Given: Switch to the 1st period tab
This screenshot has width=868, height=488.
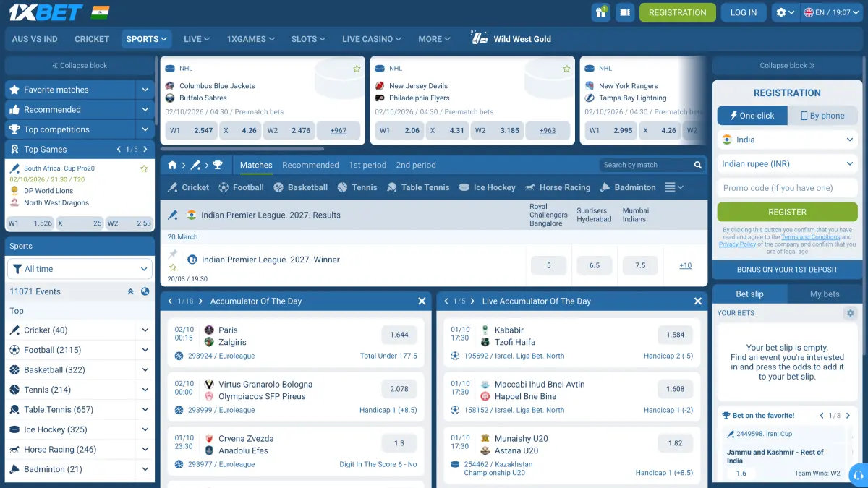Looking at the screenshot, I should click(x=367, y=165).
